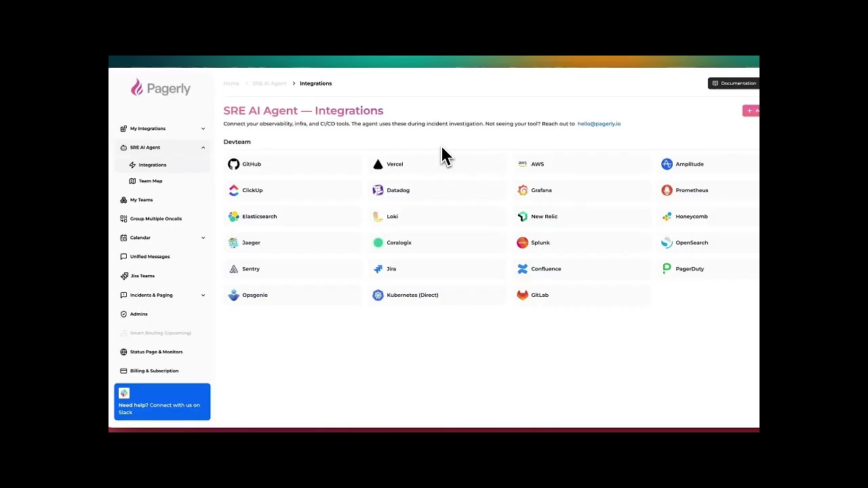The image size is (868, 488).
Task: Click the AWS logo icon
Action: [x=522, y=164]
